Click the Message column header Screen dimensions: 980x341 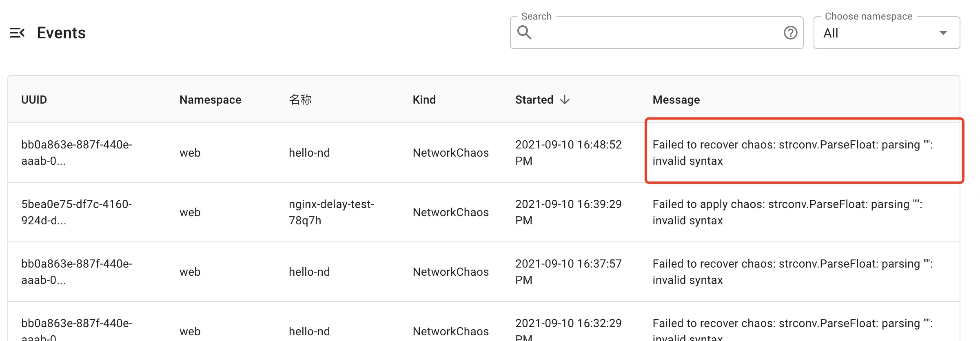coord(676,99)
